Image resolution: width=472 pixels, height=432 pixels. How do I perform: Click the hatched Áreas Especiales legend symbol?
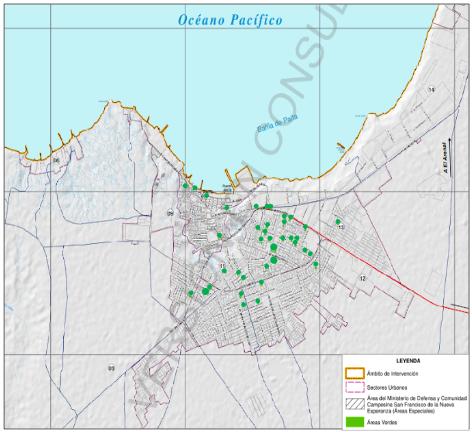[x=355, y=404]
